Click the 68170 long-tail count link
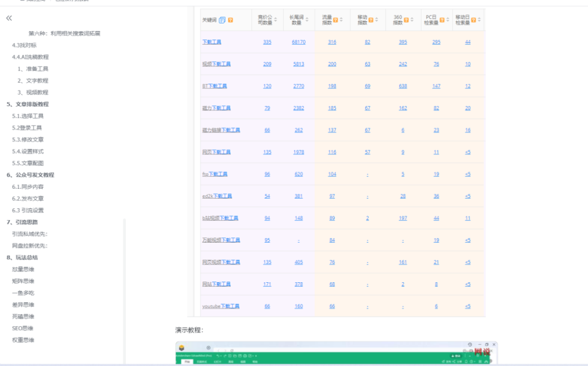This screenshot has width=588, height=366. pos(299,42)
